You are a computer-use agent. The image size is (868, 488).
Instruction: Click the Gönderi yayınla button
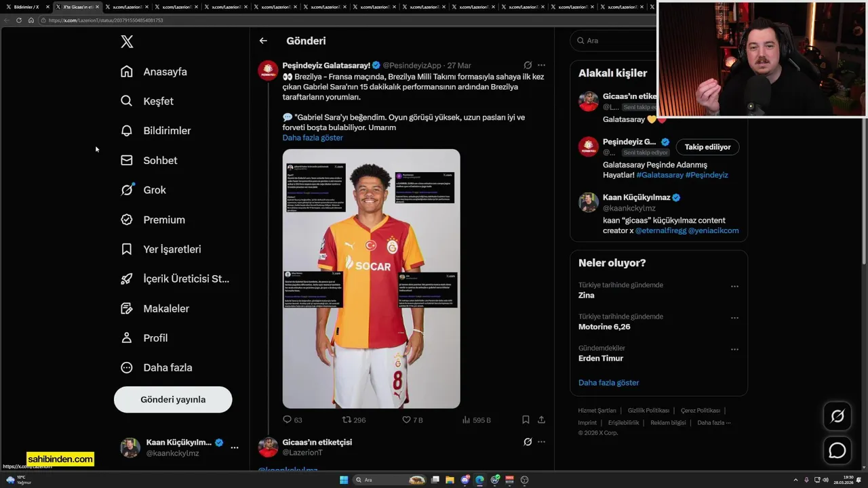173,399
